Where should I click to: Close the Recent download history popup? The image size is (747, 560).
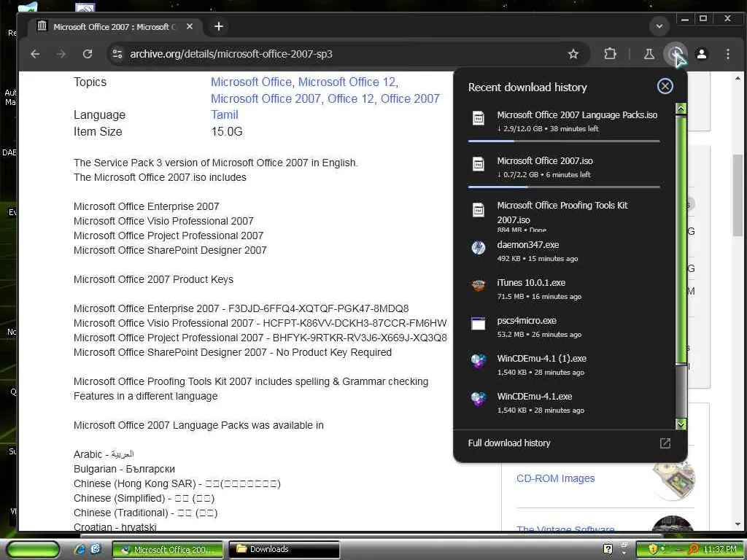tap(665, 86)
